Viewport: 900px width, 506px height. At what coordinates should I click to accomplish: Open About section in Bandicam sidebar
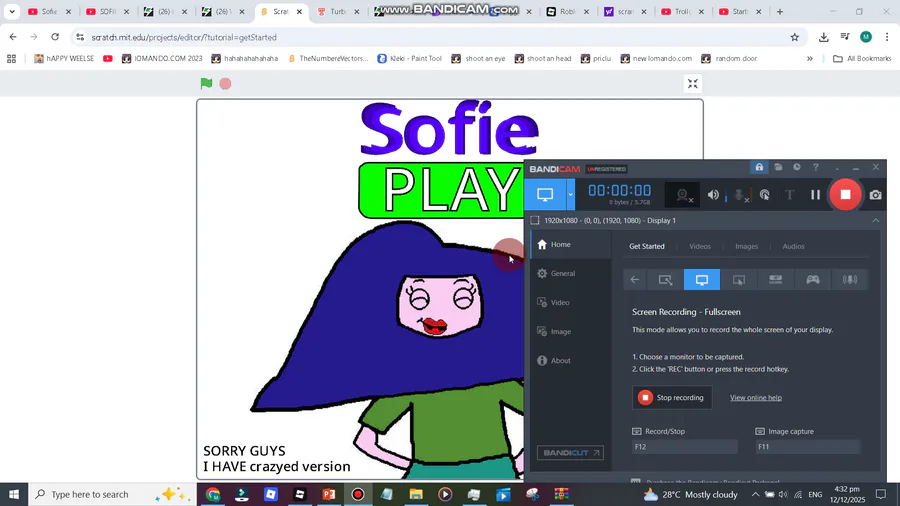coord(571,360)
